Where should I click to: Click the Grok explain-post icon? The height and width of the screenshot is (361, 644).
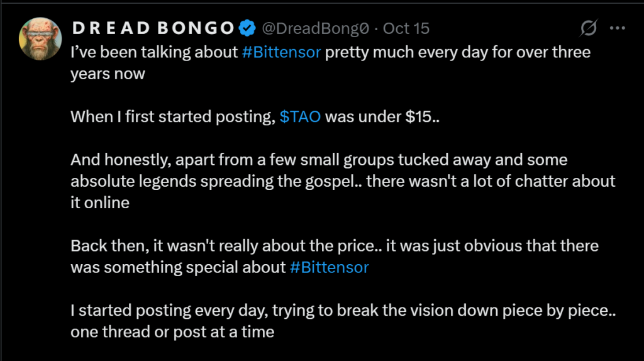(589, 29)
